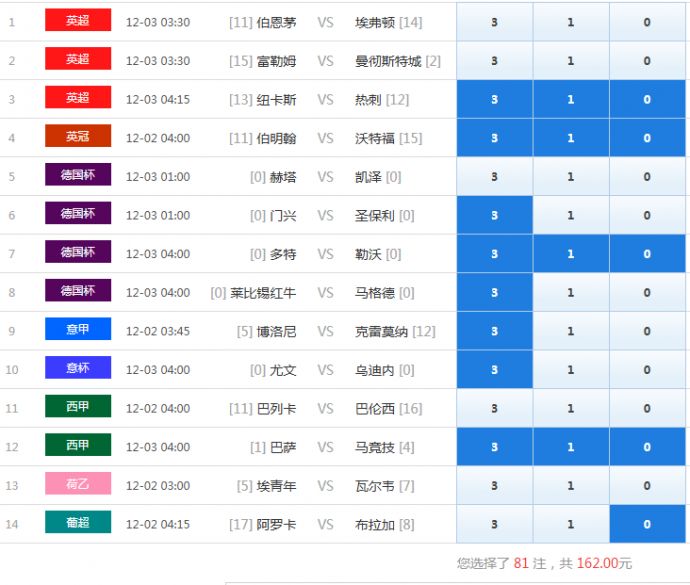The height and width of the screenshot is (585, 690).
Task: Select win option 3 for 伯恩茅 vs 埃弗顿
Action: click(494, 22)
